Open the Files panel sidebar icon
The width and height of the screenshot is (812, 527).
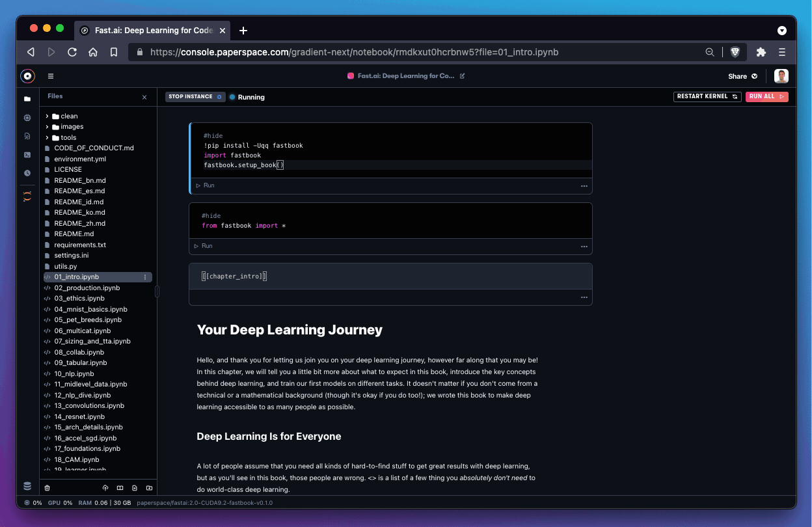(27, 99)
